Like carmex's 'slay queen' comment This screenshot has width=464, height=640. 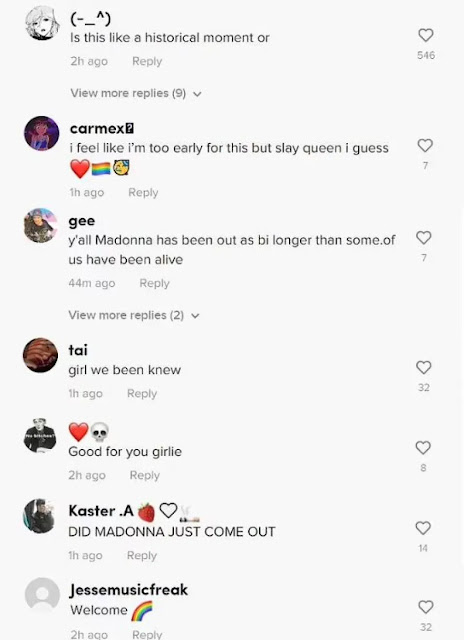click(x=425, y=145)
